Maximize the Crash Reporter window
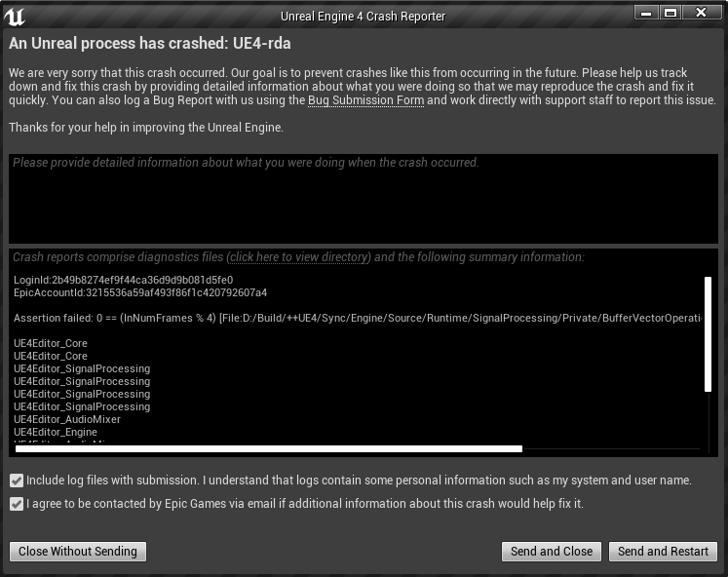728x577 pixels. (x=671, y=12)
